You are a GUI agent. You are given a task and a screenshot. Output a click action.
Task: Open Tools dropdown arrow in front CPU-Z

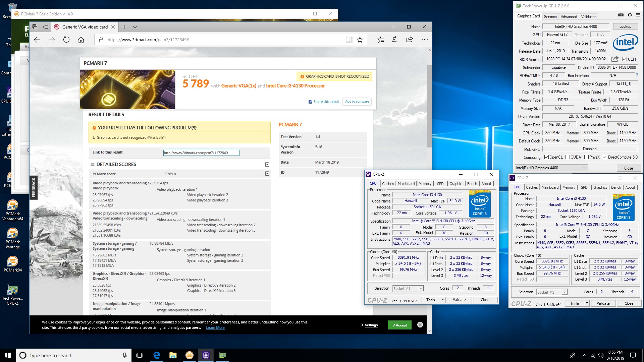pyautogui.click(x=443, y=300)
